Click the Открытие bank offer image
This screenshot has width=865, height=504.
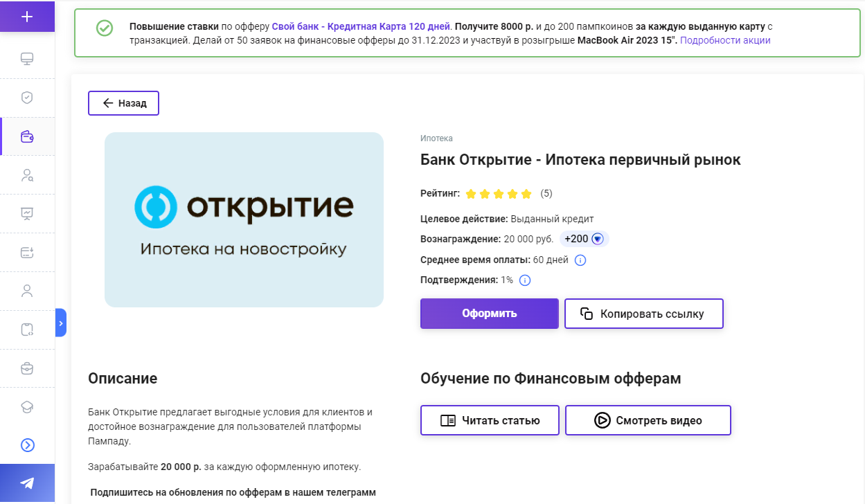click(244, 219)
